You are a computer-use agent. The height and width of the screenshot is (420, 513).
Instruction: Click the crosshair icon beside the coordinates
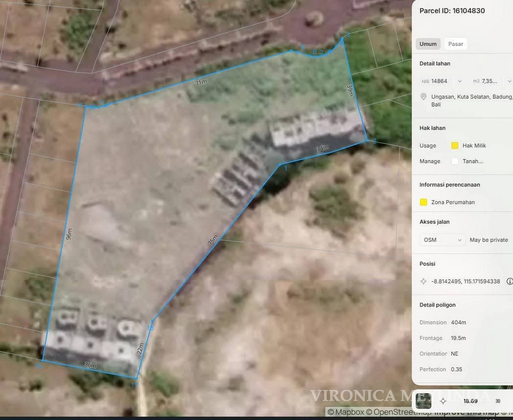(423, 281)
